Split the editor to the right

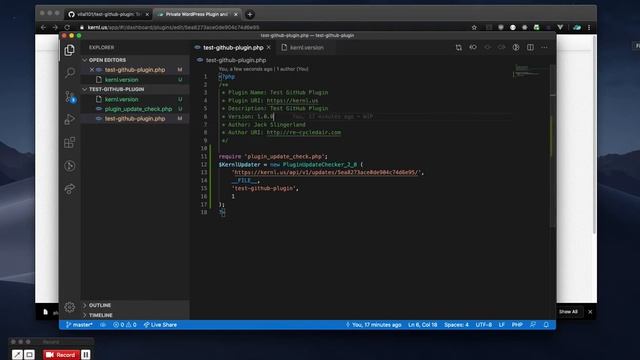tap(530, 48)
